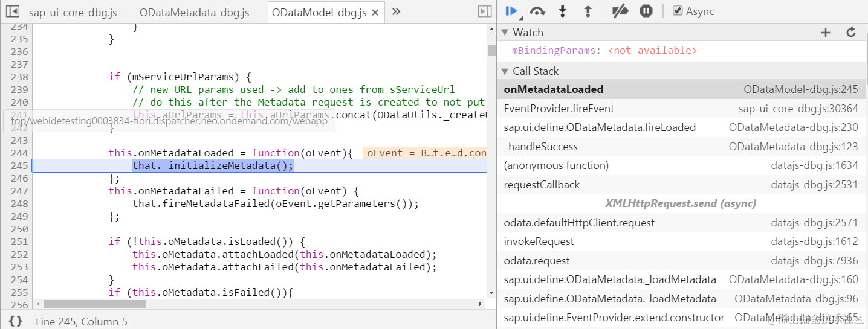This screenshot has width=868, height=329.
Task: Open source link datajs-dbg.js:1634
Action: pos(814,165)
